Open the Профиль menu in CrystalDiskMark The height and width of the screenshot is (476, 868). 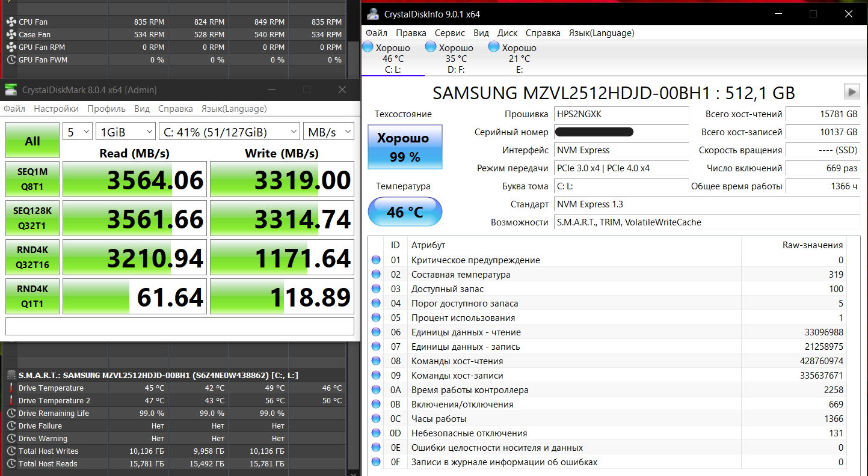coord(106,109)
